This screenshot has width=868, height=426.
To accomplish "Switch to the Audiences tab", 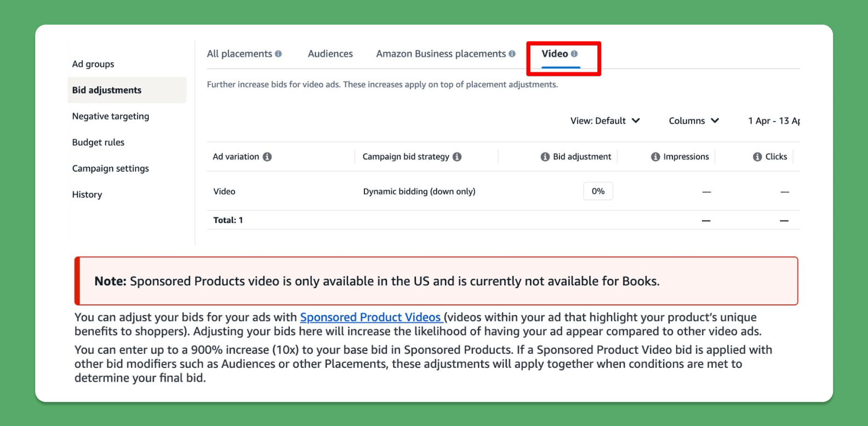I will click(330, 54).
